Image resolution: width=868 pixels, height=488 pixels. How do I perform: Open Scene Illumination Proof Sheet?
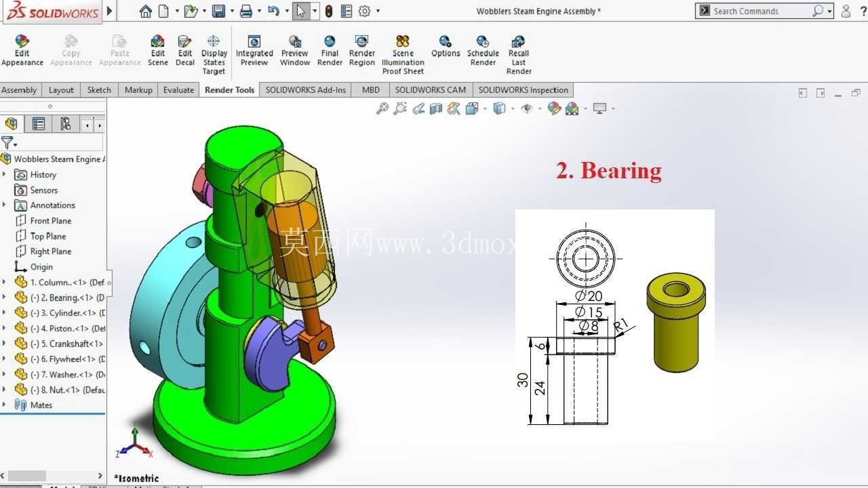403,55
